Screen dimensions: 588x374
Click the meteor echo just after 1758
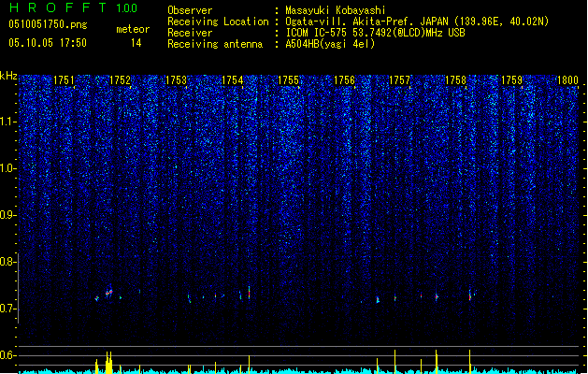click(470, 295)
